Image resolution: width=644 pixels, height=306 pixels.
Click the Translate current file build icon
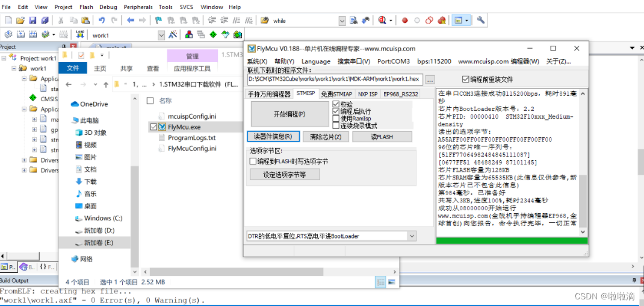tap(8, 34)
